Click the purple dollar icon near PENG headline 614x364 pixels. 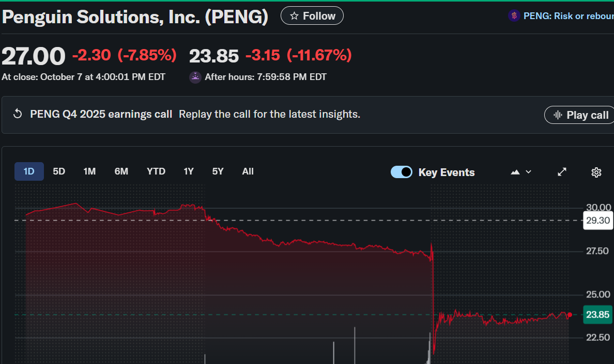[514, 16]
